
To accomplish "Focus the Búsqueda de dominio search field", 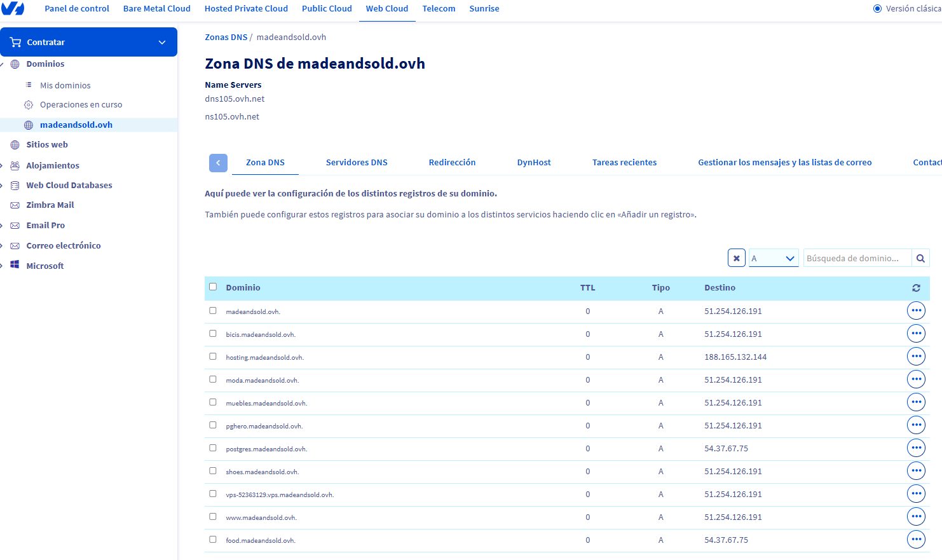I will coord(857,258).
